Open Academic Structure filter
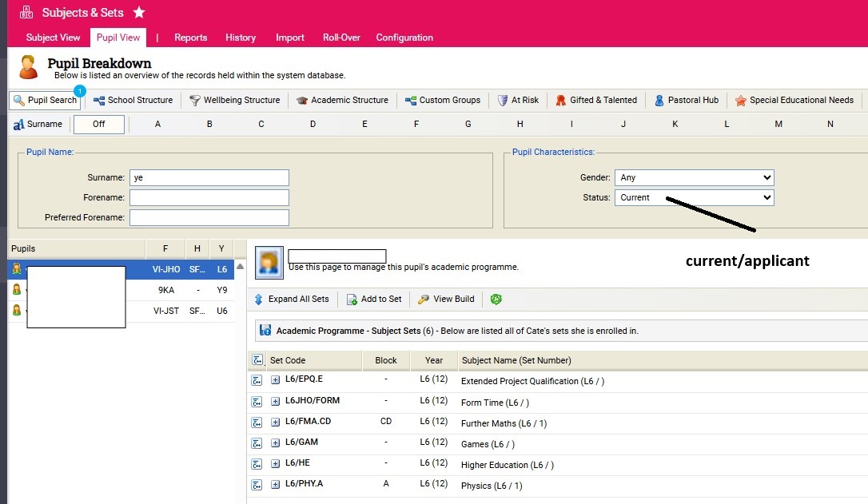Viewport: 868px width, 504px height. (342, 101)
